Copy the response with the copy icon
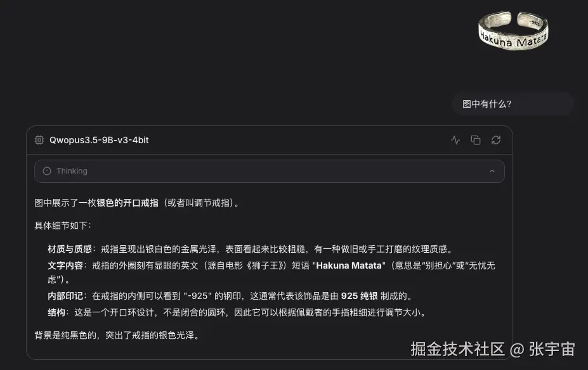 (x=476, y=140)
